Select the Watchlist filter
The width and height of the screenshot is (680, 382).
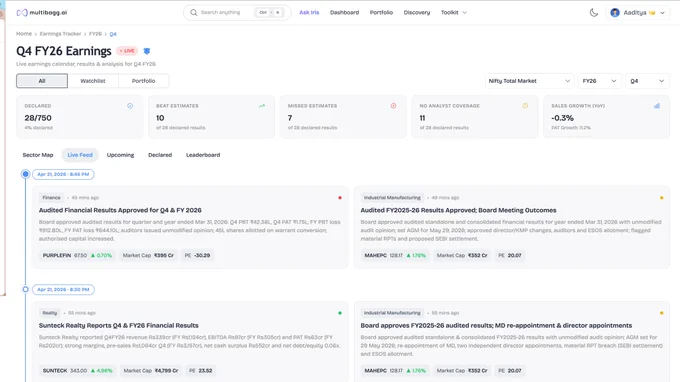(x=93, y=81)
